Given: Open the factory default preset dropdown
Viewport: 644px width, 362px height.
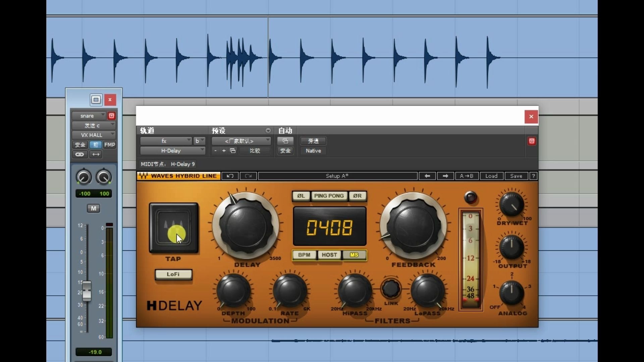Looking at the screenshot, I should [240, 141].
